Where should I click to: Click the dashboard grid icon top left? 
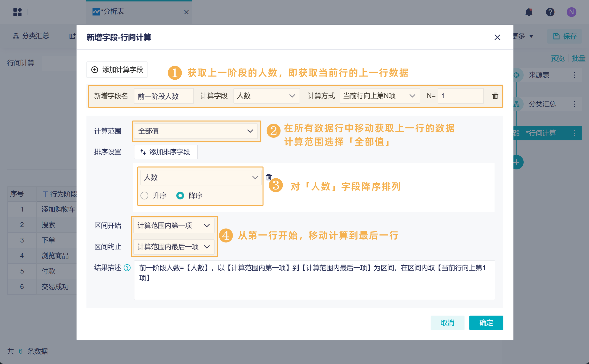coord(18,12)
